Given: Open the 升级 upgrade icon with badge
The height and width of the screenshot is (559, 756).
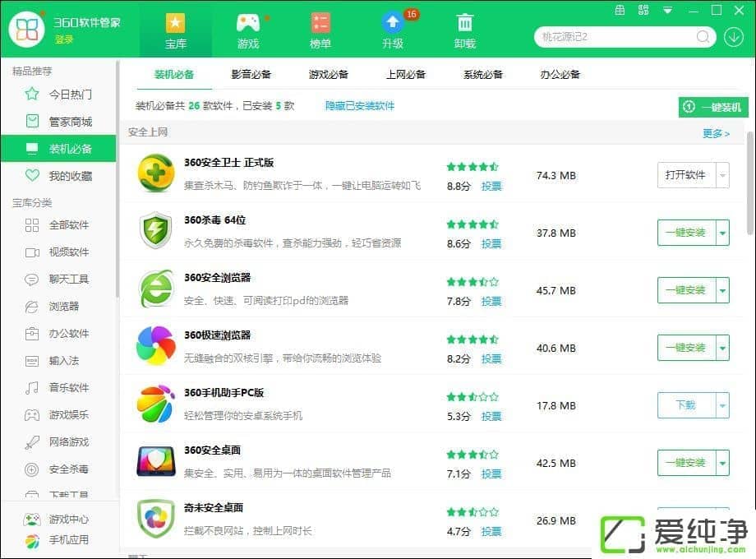Looking at the screenshot, I should click(393, 23).
